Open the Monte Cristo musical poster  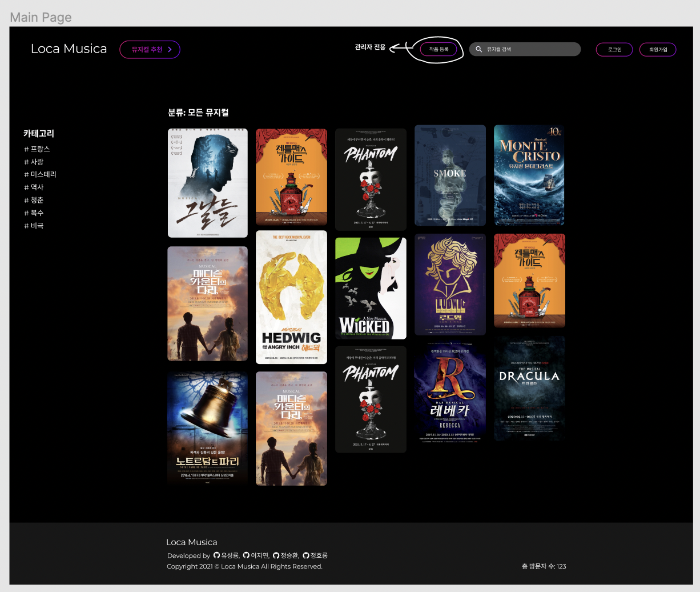(x=529, y=175)
